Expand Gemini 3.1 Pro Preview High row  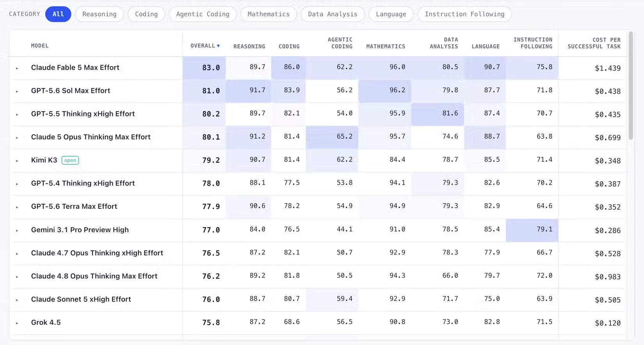(17, 231)
